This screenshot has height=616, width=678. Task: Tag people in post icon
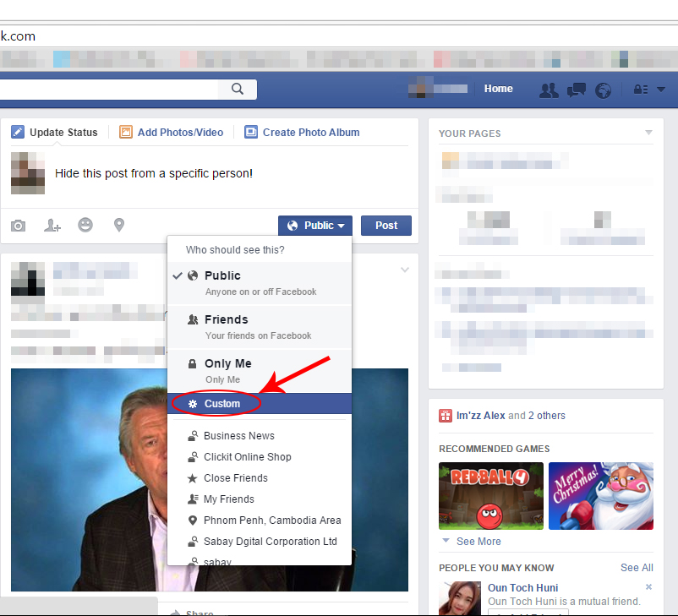(x=52, y=226)
